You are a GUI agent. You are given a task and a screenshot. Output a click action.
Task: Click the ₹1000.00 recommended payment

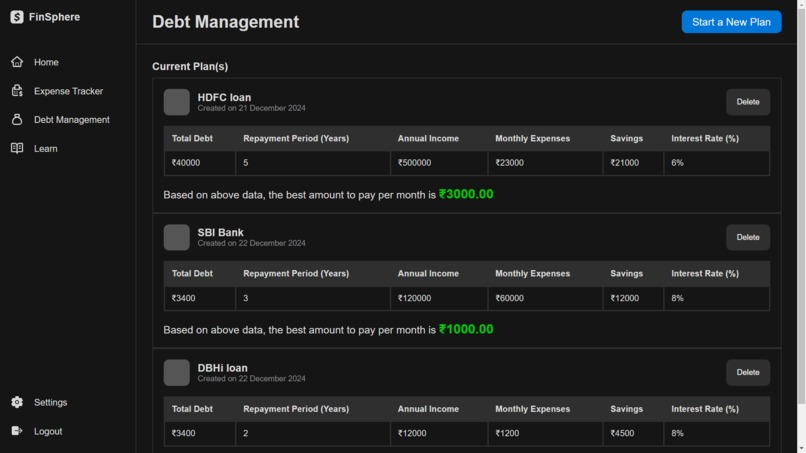466,330
